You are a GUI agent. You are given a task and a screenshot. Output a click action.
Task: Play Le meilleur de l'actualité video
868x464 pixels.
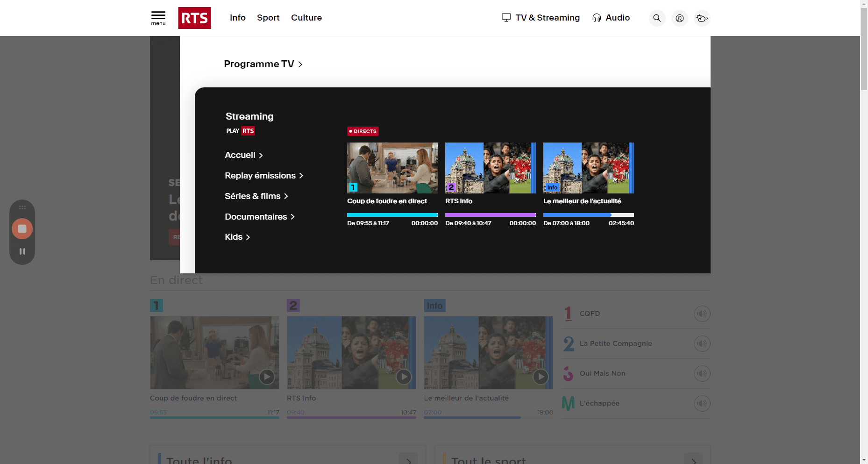coord(541,376)
